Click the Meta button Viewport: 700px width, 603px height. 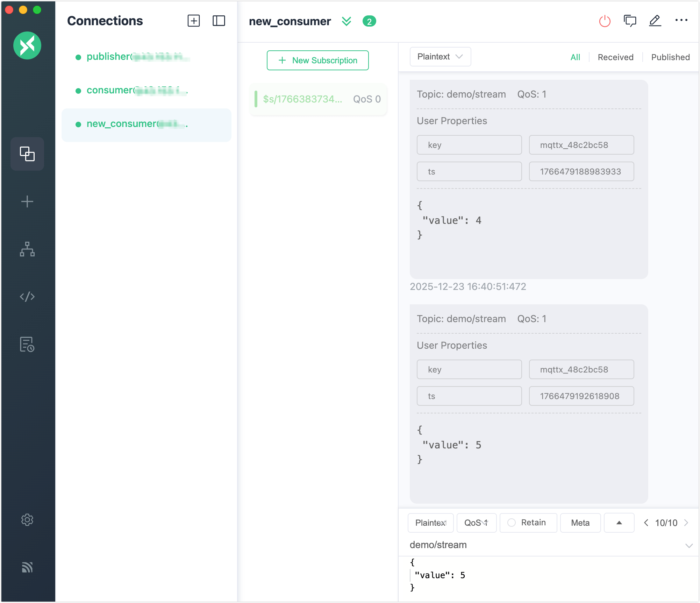point(580,523)
